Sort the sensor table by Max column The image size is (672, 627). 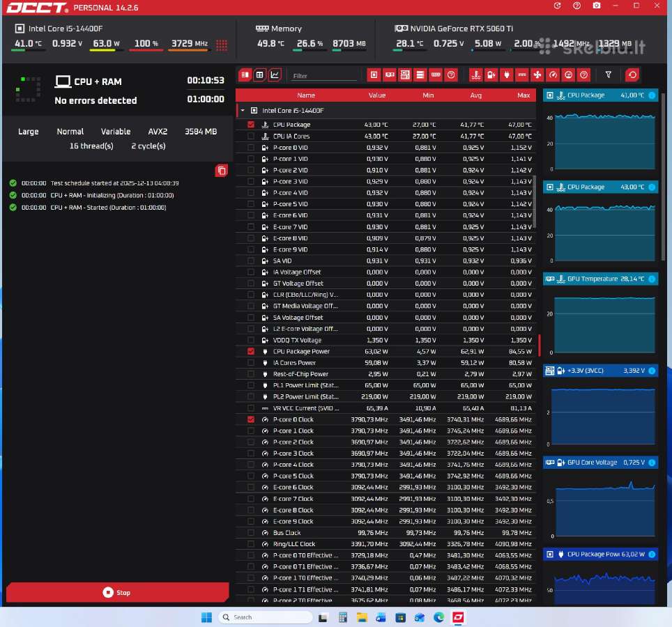coord(524,95)
